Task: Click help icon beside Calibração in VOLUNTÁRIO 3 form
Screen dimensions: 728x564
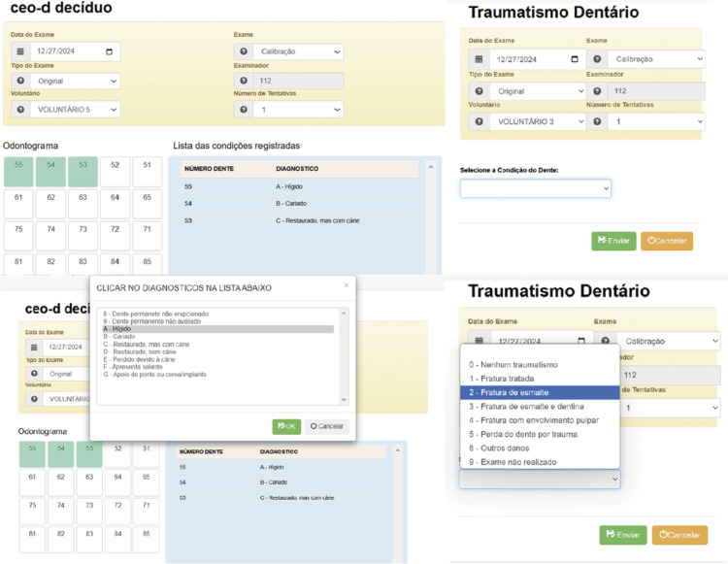Action: (596, 59)
